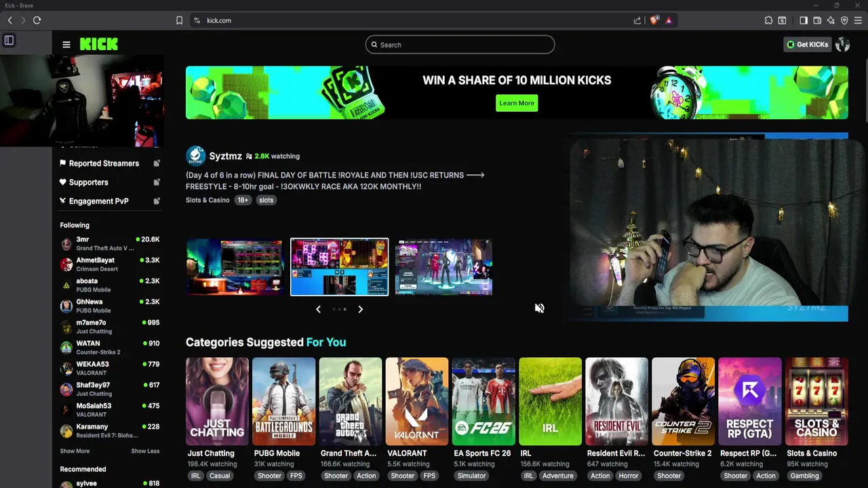Click Slots & Casino link under Syztmz title
This screenshot has height=488, width=868.
[x=208, y=200]
